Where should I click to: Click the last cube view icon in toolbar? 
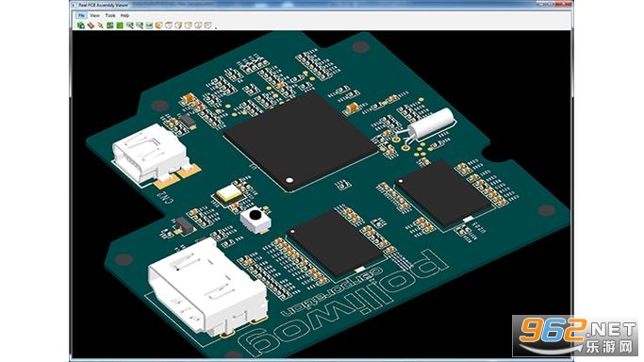coord(207,25)
